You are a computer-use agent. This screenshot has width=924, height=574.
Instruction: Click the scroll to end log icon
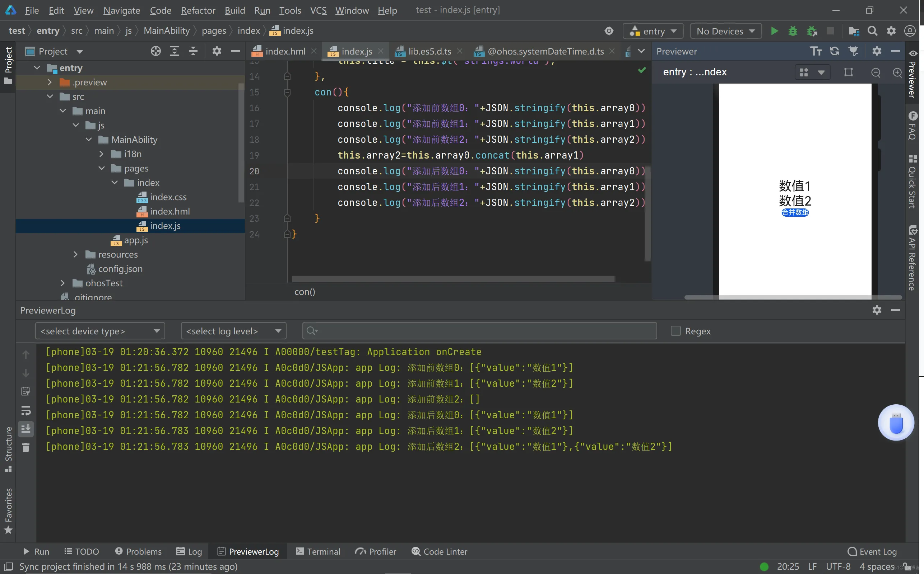tap(26, 429)
